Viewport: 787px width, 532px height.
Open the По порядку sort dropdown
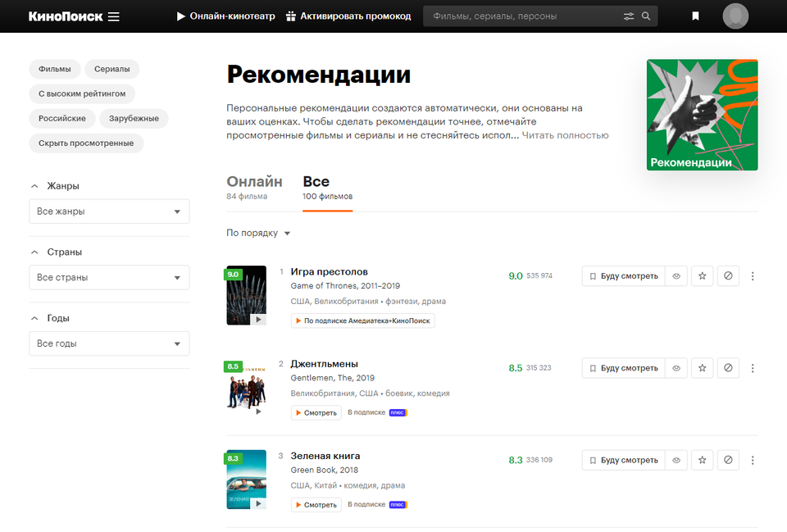pos(258,233)
